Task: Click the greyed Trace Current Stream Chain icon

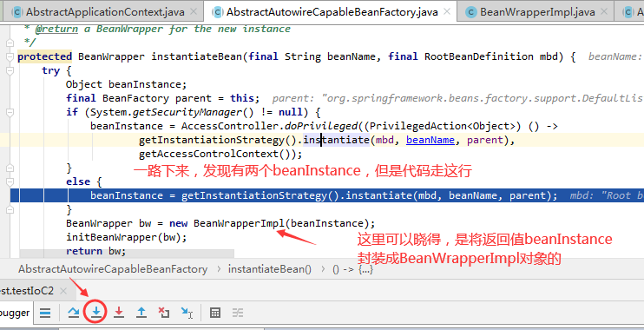Action: point(238,313)
